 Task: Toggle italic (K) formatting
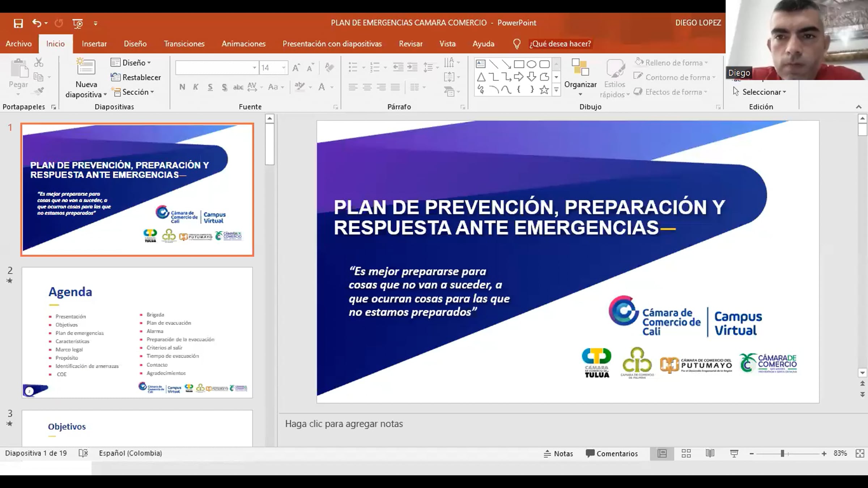tap(196, 87)
